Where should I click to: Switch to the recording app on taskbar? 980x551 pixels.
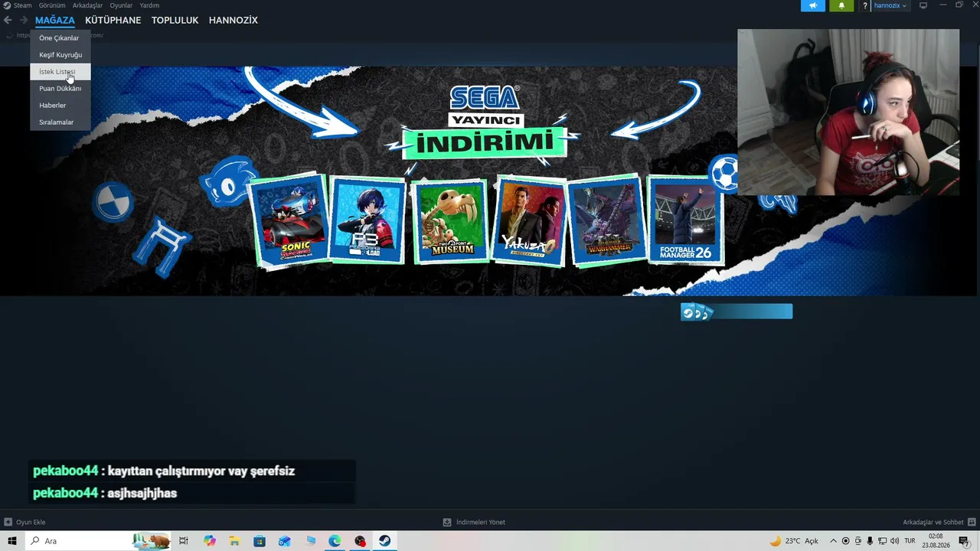tap(360, 541)
